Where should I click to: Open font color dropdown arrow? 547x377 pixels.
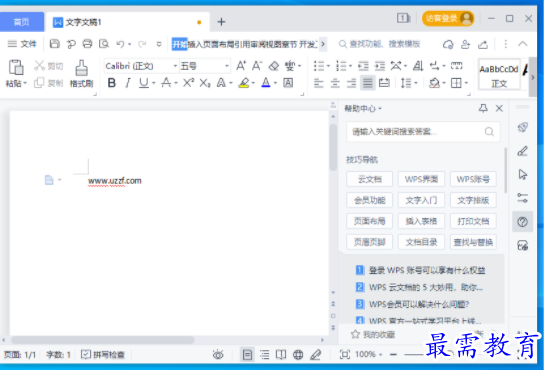pos(275,83)
